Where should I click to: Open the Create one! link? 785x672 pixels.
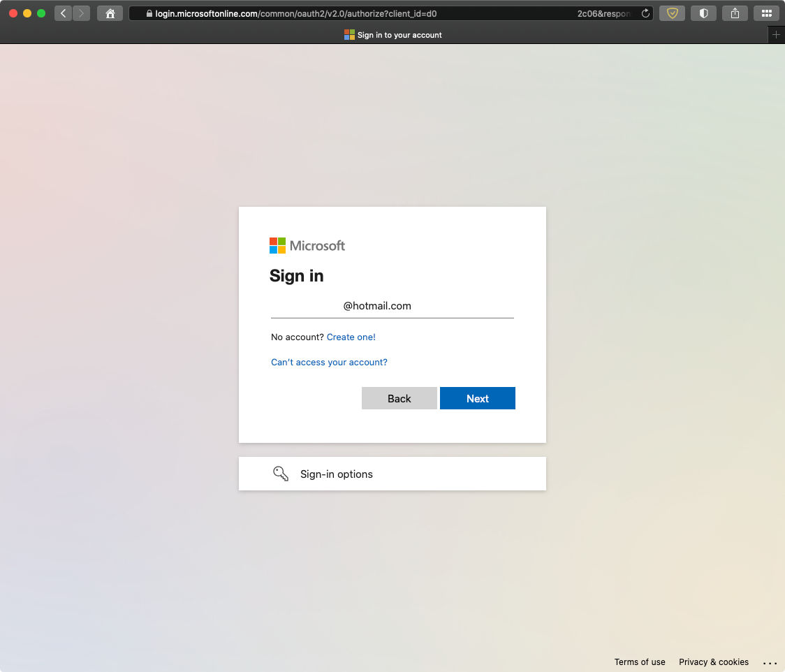(x=351, y=337)
